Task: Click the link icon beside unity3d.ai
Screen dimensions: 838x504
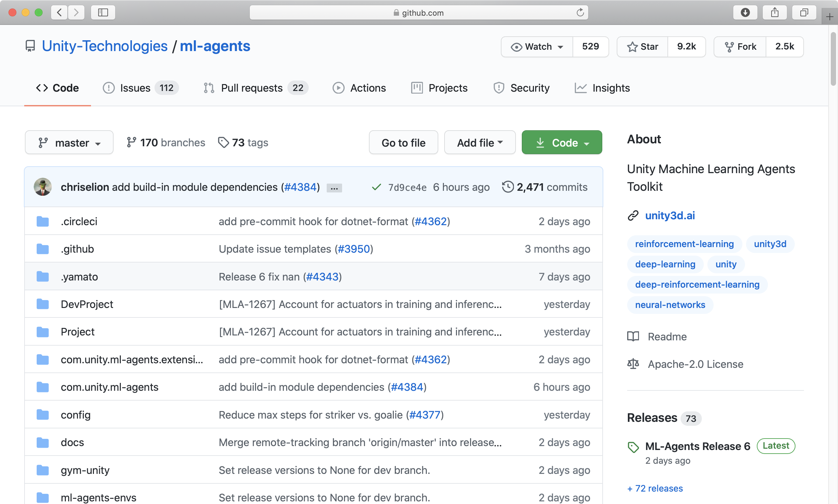Action: pos(633,216)
